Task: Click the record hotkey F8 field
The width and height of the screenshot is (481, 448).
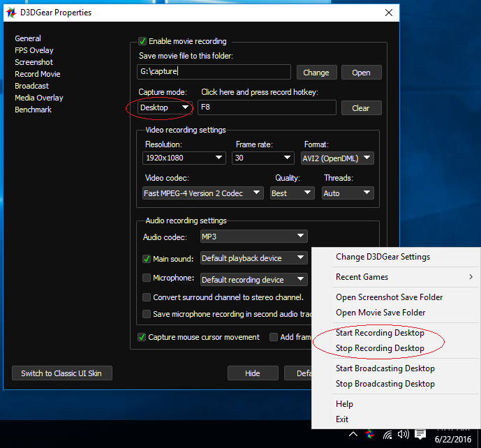Action: (x=267, y=107)
